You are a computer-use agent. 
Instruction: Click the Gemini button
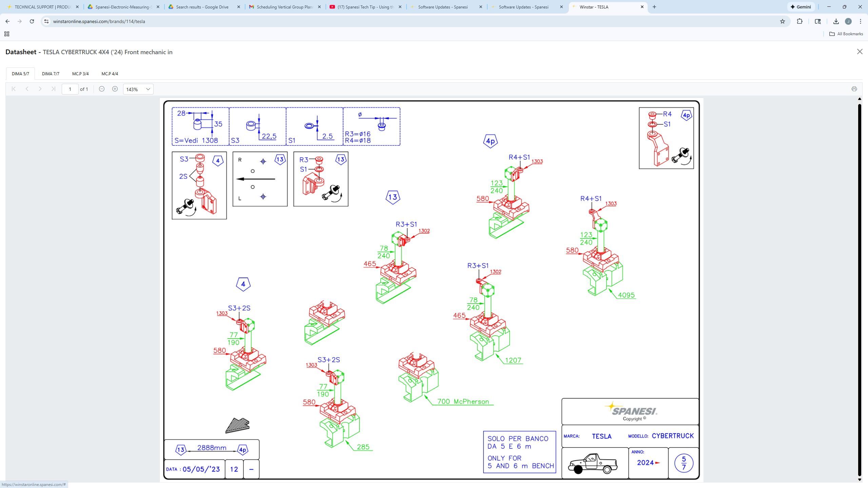[801, 7]
